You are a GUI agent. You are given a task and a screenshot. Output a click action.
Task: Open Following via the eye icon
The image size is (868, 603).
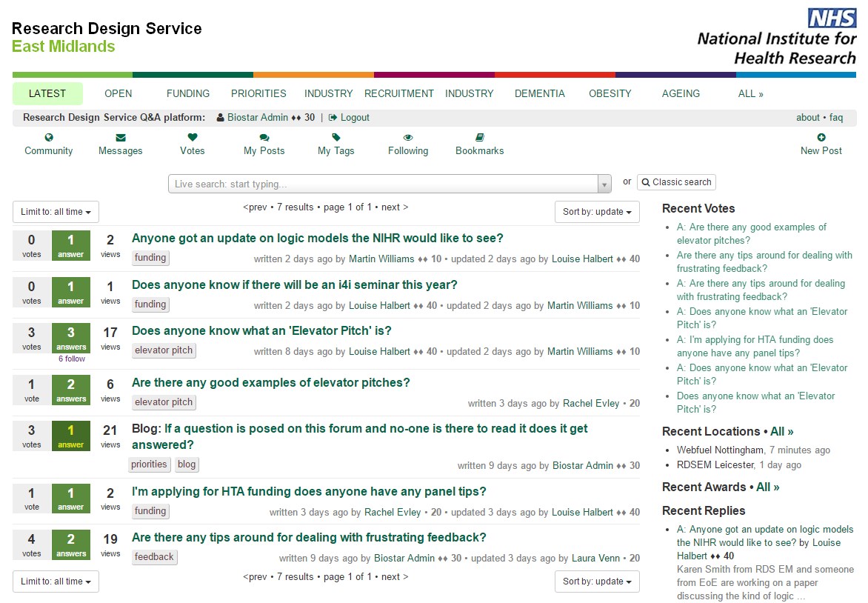[408, 138]
